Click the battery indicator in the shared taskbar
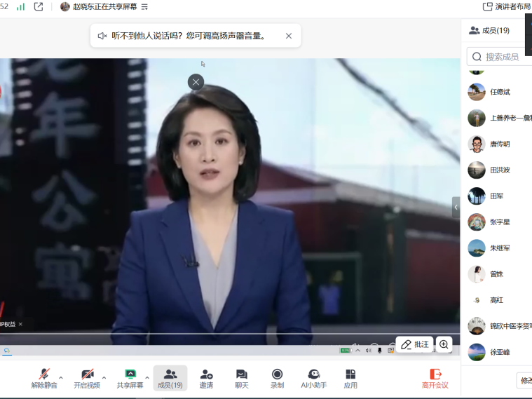Viewport: 532px width, 399px height. (x=346, y=351)
